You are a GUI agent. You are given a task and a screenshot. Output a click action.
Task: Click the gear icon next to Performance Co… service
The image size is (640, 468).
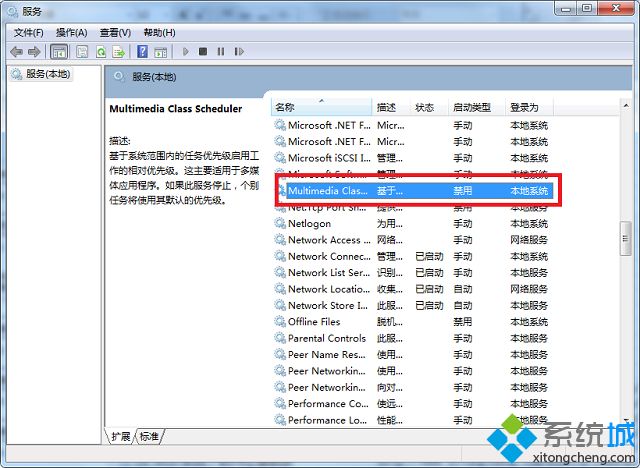pyautogui.click(x=280, y=404)
